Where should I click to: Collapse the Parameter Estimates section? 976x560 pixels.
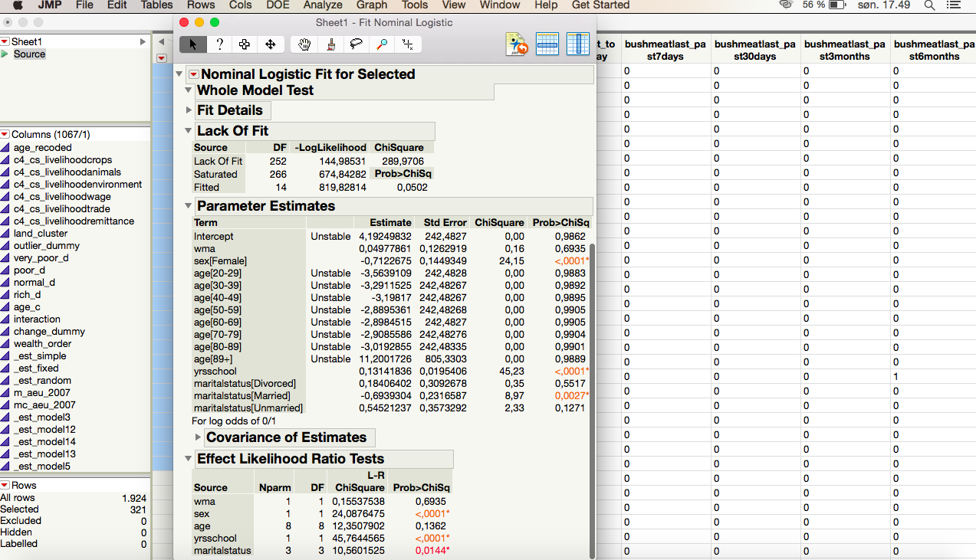pyautogui.click(x=189, y=206)
